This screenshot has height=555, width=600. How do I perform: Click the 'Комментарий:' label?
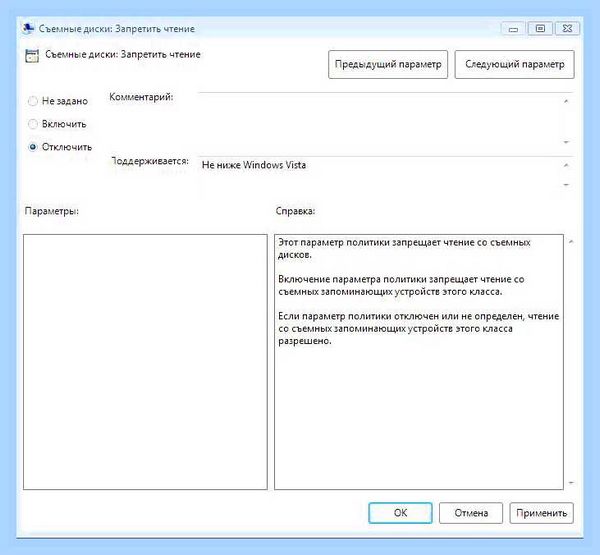141,97
